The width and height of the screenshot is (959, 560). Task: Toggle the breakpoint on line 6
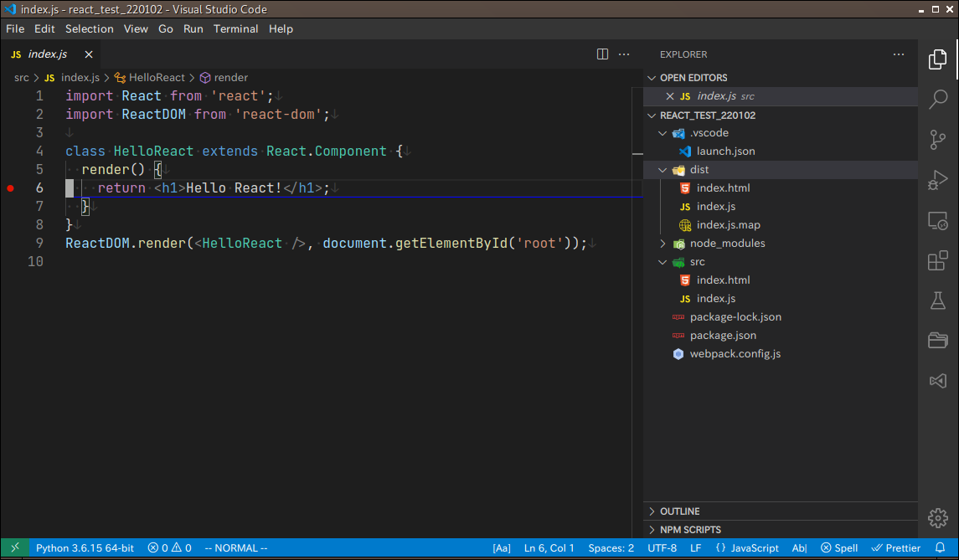10,188
